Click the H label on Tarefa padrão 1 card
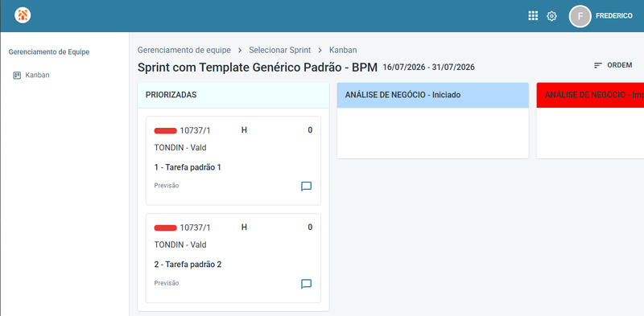644x316 pixels. (x=244, y=130)
